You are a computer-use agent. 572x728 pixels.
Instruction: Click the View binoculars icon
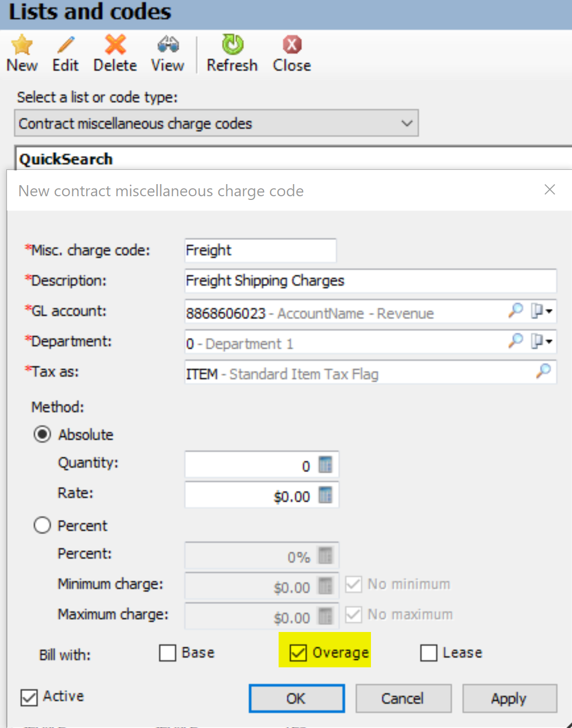coord(168,45)
